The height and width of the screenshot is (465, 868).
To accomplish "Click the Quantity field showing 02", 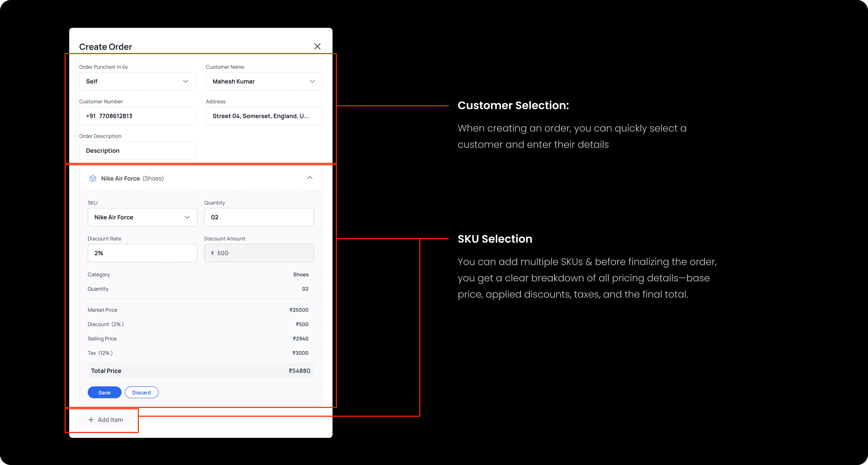I will coord(259,217).
